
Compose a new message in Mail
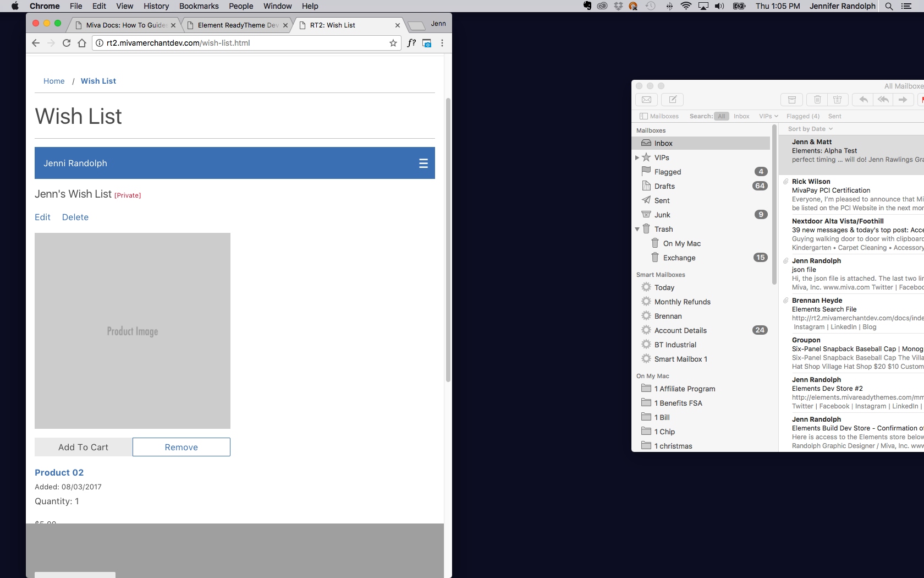pyautogui.click(x=673, y=100)
